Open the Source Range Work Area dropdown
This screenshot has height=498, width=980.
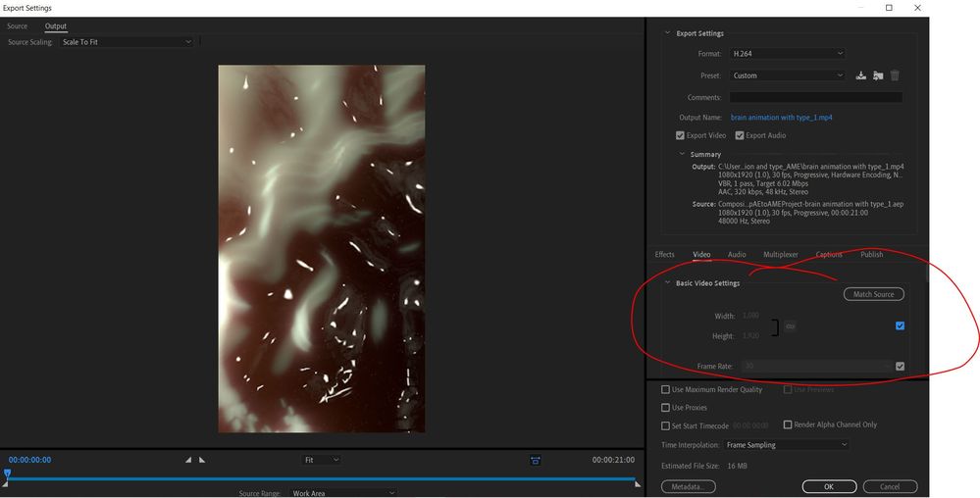pyautogui.click(x=342, y=493)
